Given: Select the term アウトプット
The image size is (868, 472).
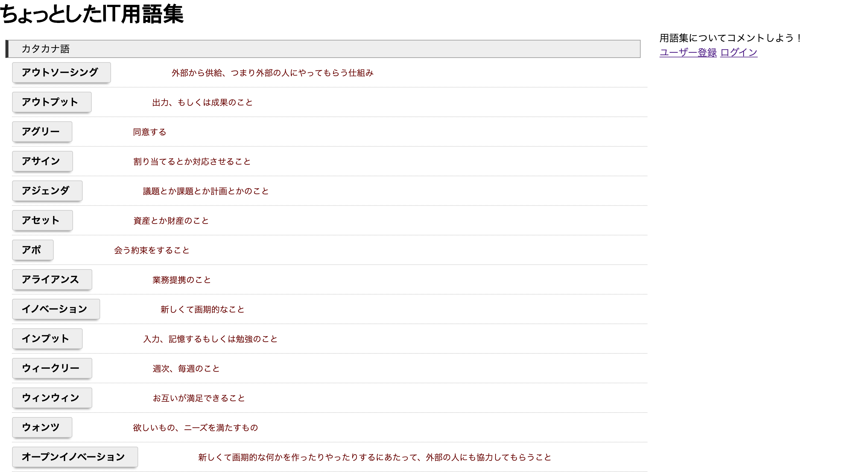Looking at the screenshot, I should (51, 102).
